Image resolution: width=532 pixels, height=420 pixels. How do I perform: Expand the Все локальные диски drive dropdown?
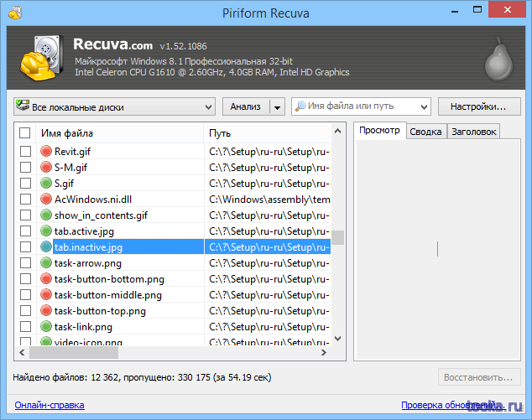tap(208, 107)
